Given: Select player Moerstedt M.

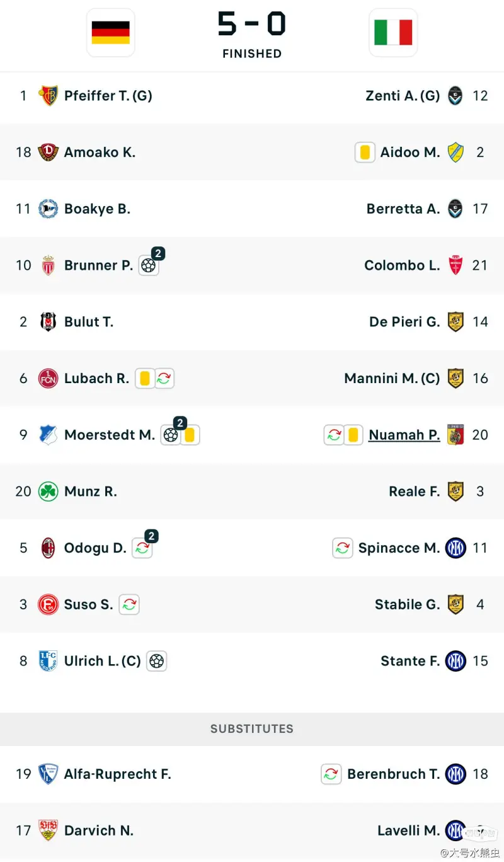Looking at the screenshot, I should pyautogui.click(x=109, y=435).
